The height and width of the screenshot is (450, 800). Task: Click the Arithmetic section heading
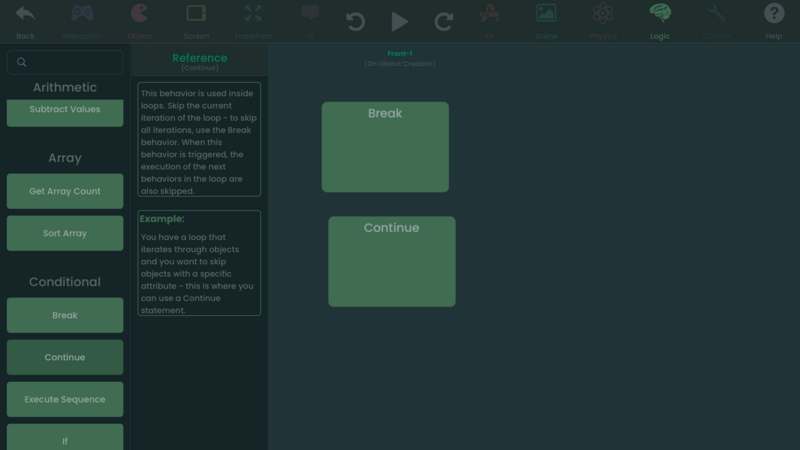click(x=65, y=87)
